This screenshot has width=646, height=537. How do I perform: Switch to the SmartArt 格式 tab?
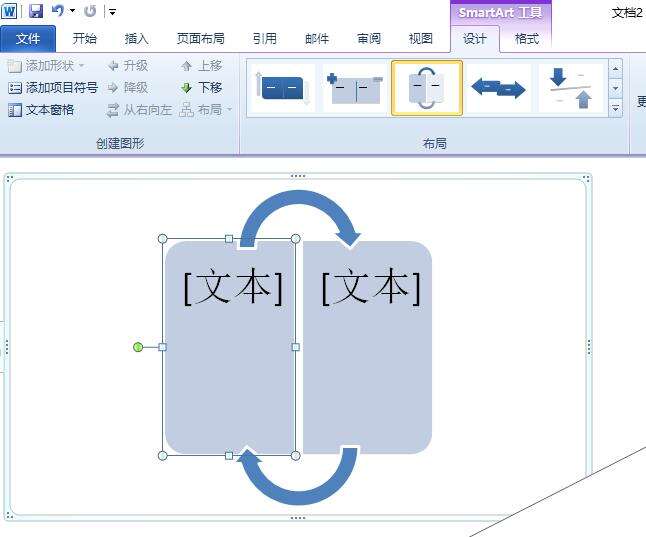pyautogui.click(x=527, y=39)
